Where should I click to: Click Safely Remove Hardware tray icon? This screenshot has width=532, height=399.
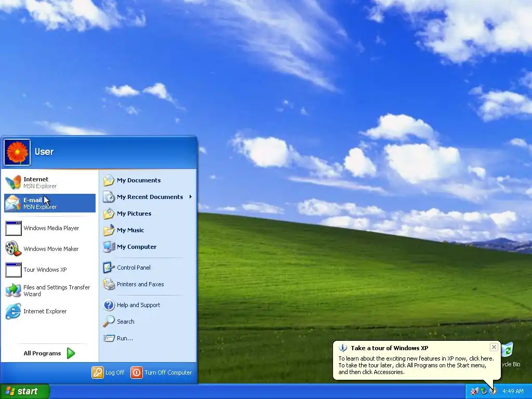coord(484,391)
